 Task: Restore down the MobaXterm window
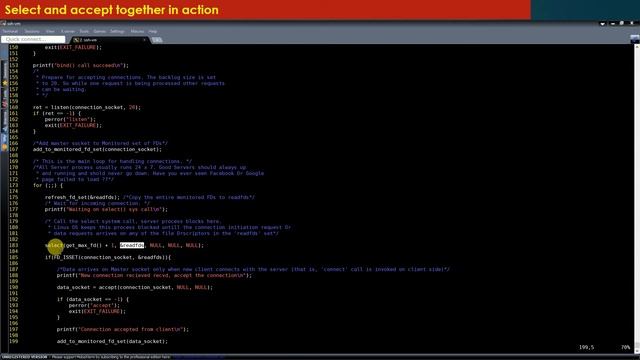click(622, 24)
